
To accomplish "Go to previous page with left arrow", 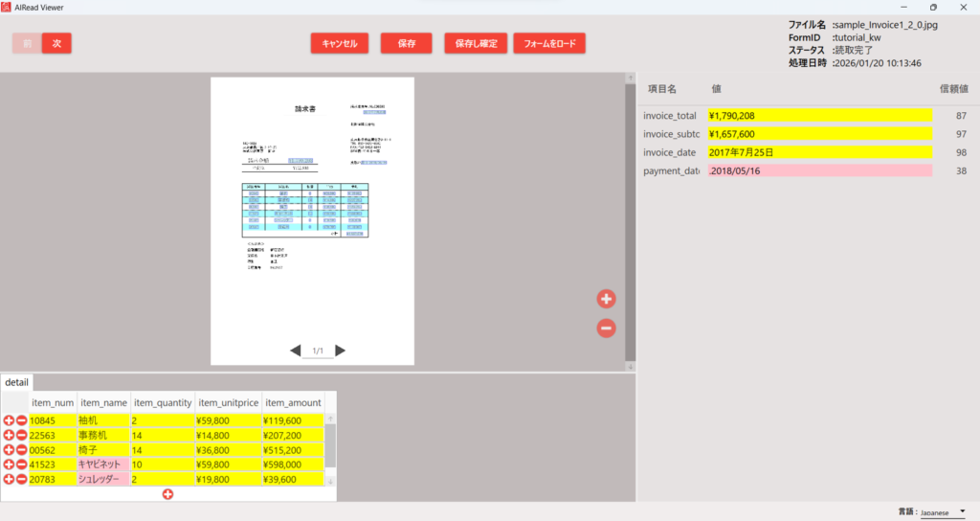I will (296, 351).
